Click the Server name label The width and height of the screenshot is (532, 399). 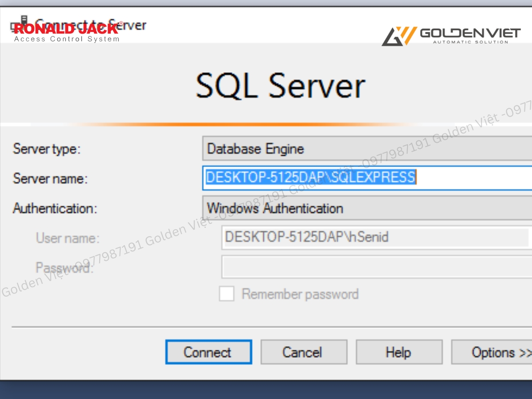[x=50, y=178]
